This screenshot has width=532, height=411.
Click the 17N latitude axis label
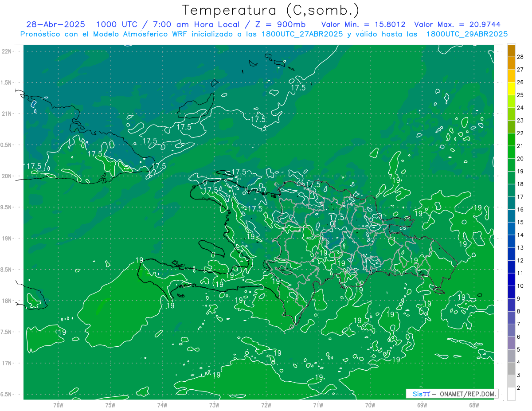[7, 363]
